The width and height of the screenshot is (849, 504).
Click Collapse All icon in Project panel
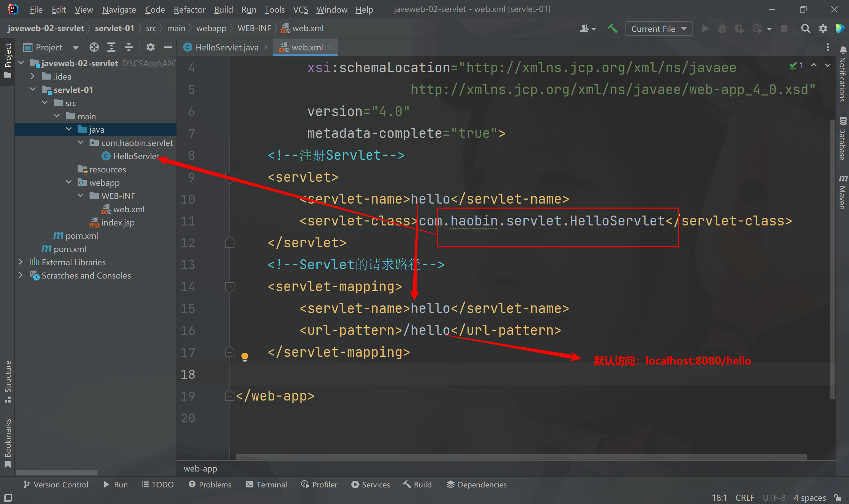point(128,47)
